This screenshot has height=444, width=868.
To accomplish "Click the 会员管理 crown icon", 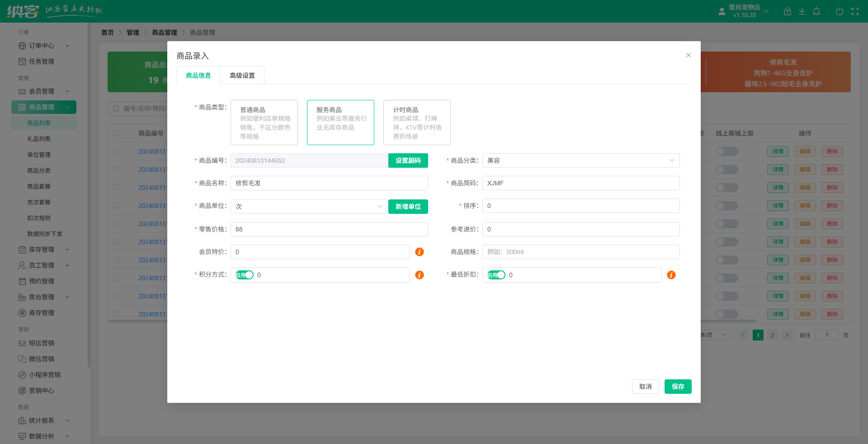I will pos(22,91).
